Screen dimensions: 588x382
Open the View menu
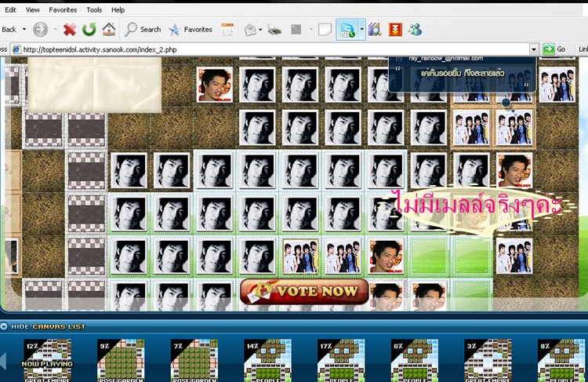click(x=32, y=9)
